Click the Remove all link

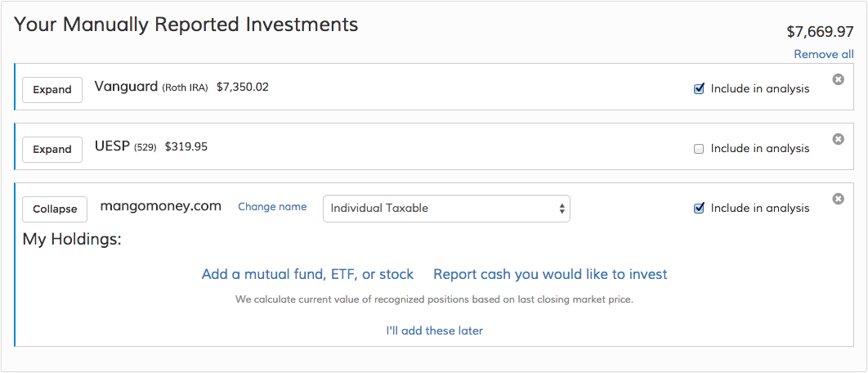pos(824,54)
